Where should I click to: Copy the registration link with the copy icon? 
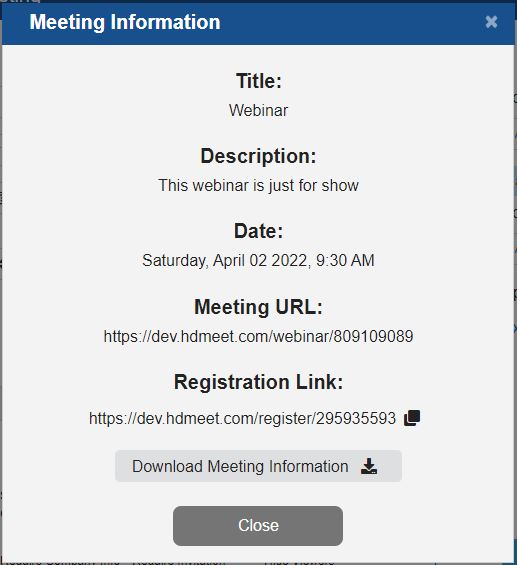(412, 418)
